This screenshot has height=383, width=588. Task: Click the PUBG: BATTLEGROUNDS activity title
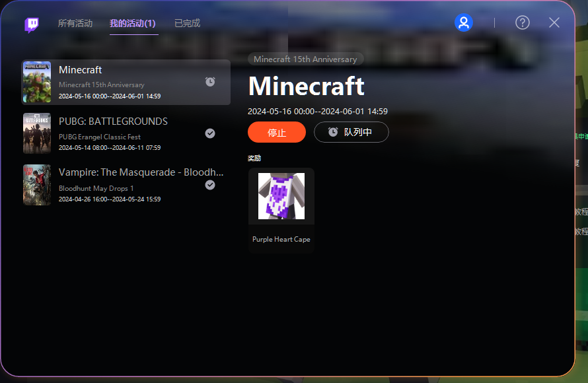tap(113, 122)
